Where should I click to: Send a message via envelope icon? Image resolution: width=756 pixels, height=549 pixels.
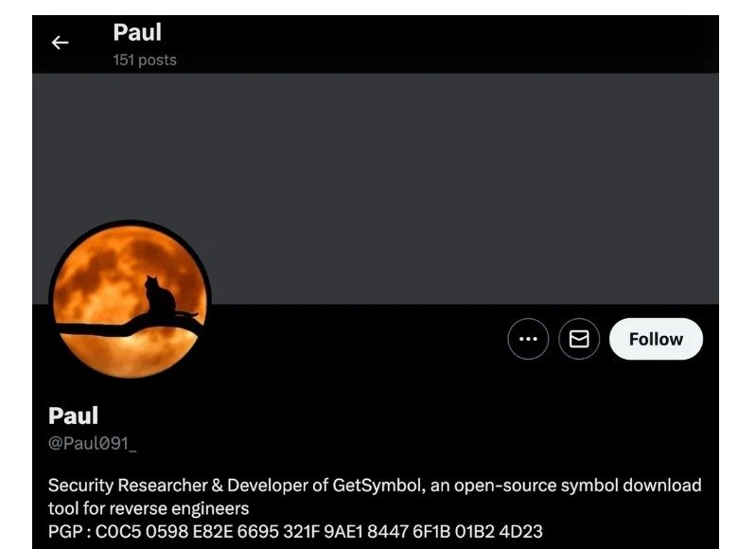(x=579, y=339)
